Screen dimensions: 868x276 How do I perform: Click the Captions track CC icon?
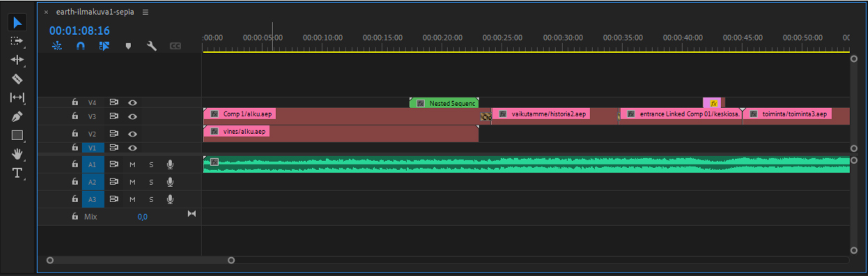pyautogui.click(x=176, y=46)
